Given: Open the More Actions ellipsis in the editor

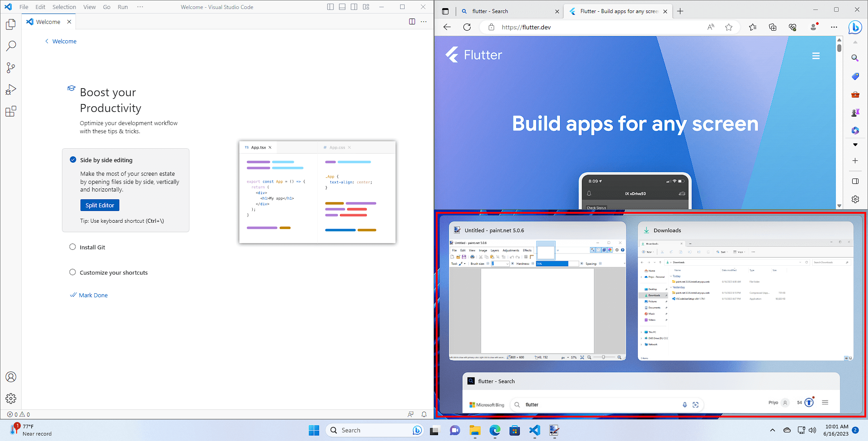Looking at the screenshot, I should [424, 22].
